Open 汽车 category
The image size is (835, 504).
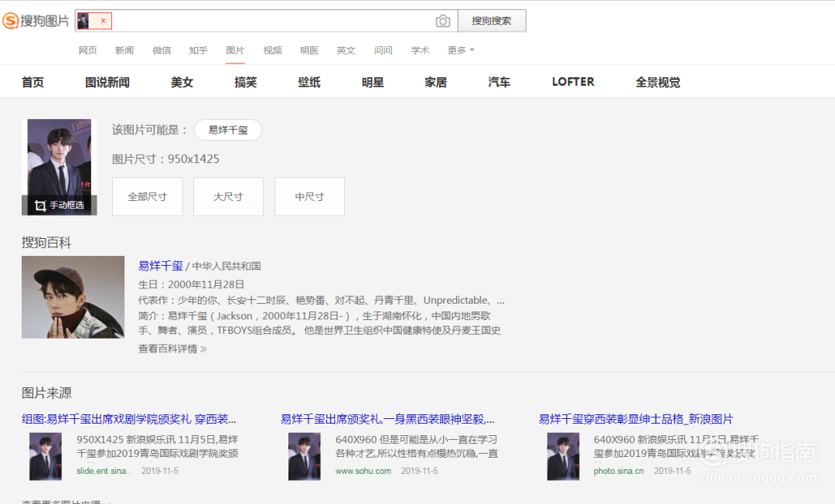[499, 82]
